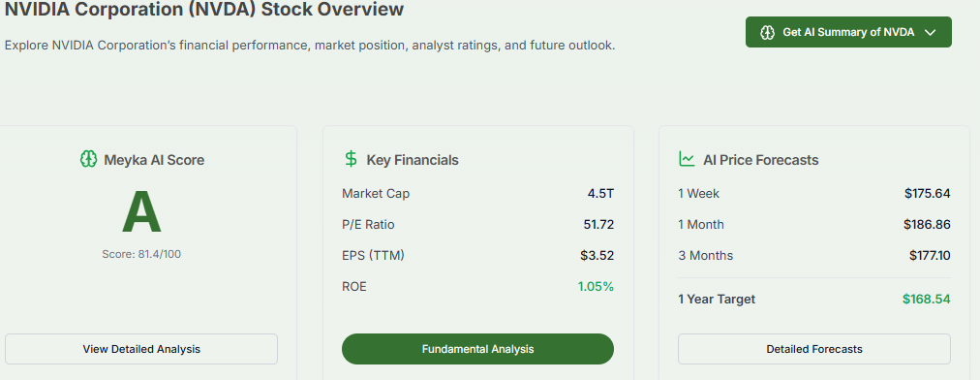Open the Get AI Summary of NVDA dropdown
The width and height of the screenshot is (980, 380).
point(848,32)
